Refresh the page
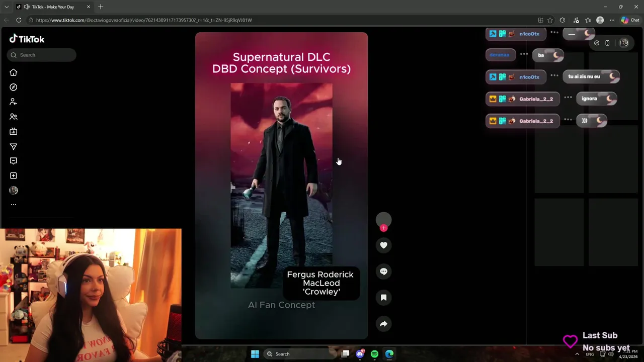Image resolution: width=644 pixels, height=362 pixels. [19, 20]
